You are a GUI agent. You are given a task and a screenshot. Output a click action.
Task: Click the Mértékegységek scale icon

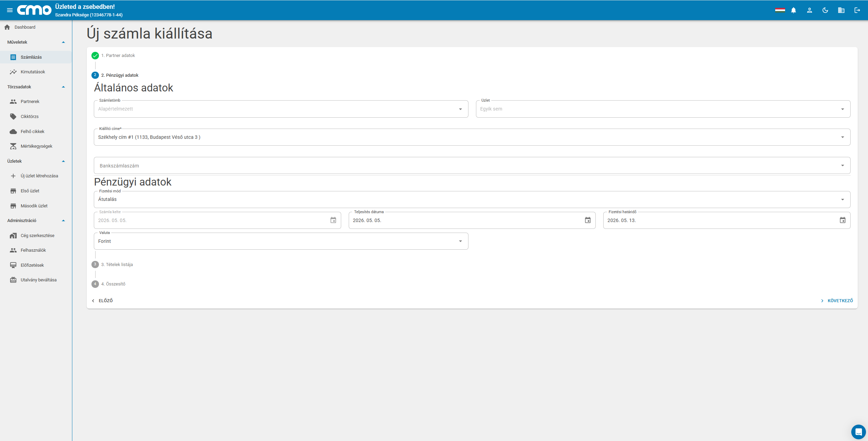pos(13,146)
